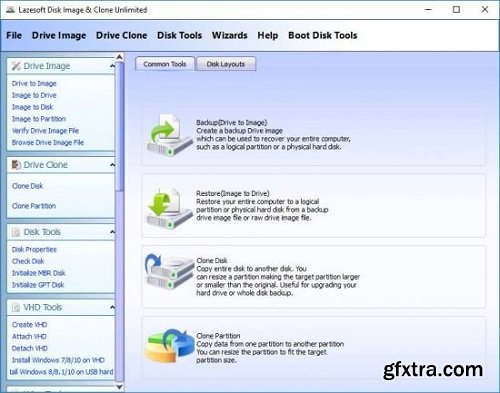500x393 pixels.
Task: Click the Drive Clone panel header icon
Action: [x=16, y=165]
